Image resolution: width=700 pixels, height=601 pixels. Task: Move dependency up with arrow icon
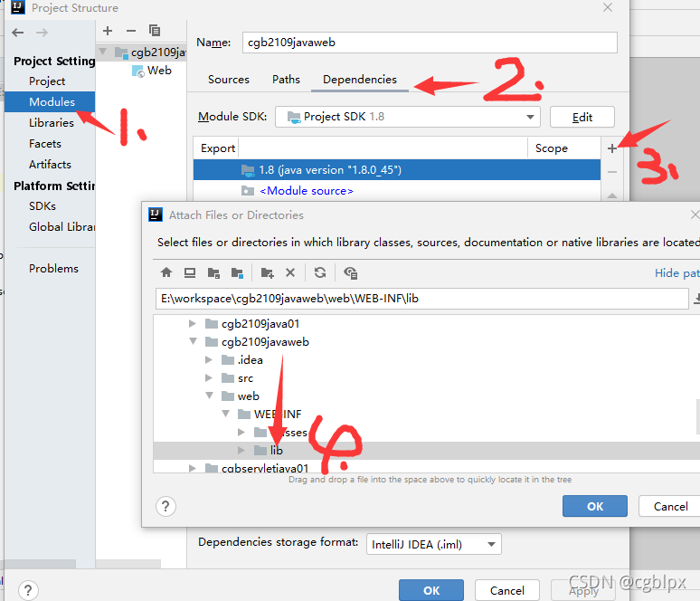click(x=612, y=196)
